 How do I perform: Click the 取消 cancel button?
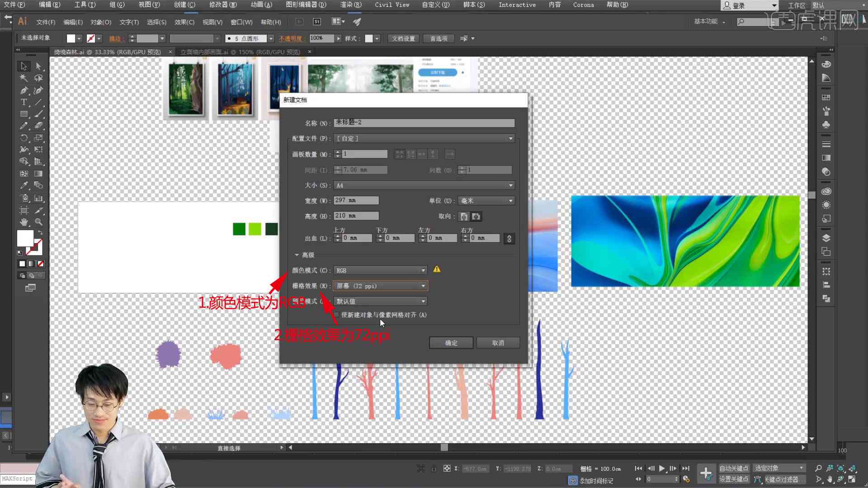(498, 343)
